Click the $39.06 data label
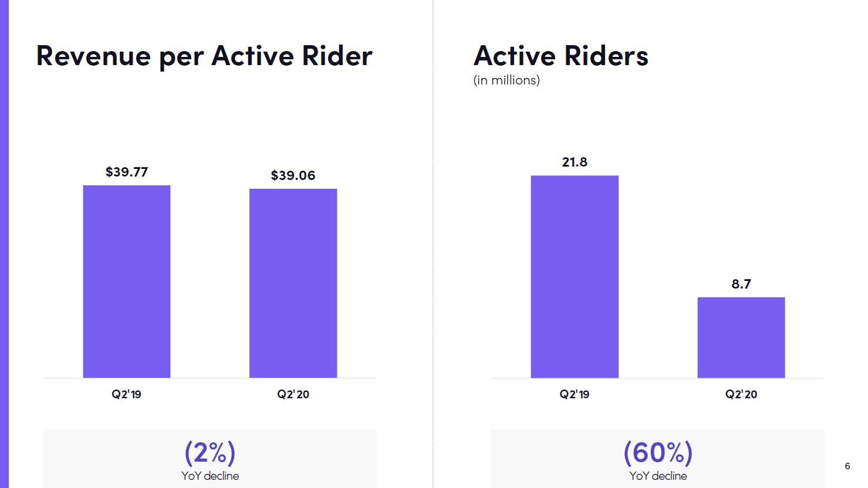Viewport: 868px width, 488px height. click(293, 175)
